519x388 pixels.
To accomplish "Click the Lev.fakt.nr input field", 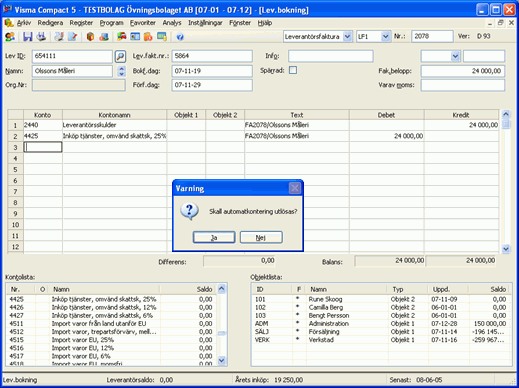I will coord(212,56).
